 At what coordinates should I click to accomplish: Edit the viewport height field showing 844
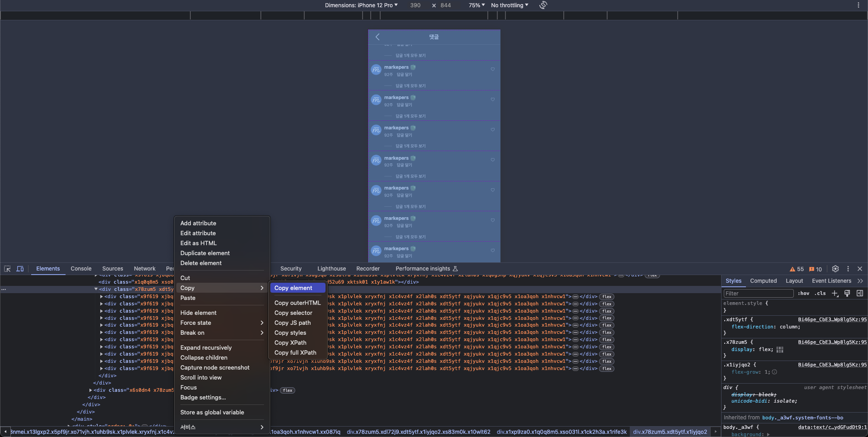[x=446, y=5]
